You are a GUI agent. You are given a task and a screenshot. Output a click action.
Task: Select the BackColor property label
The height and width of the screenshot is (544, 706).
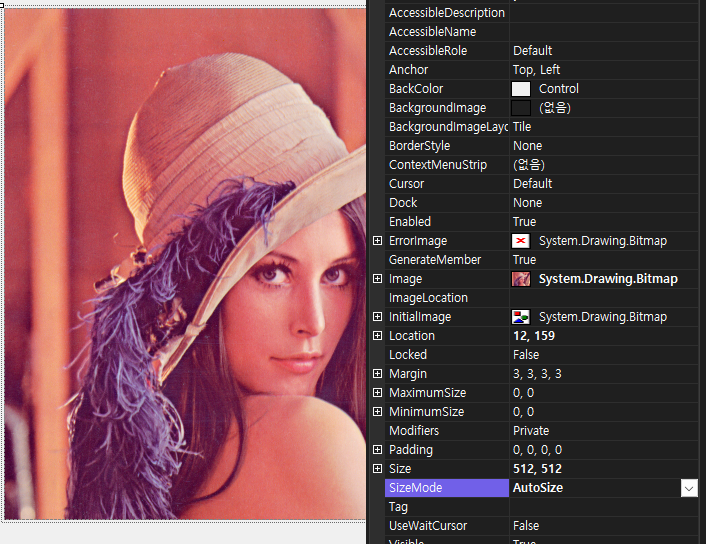(416, 89)
